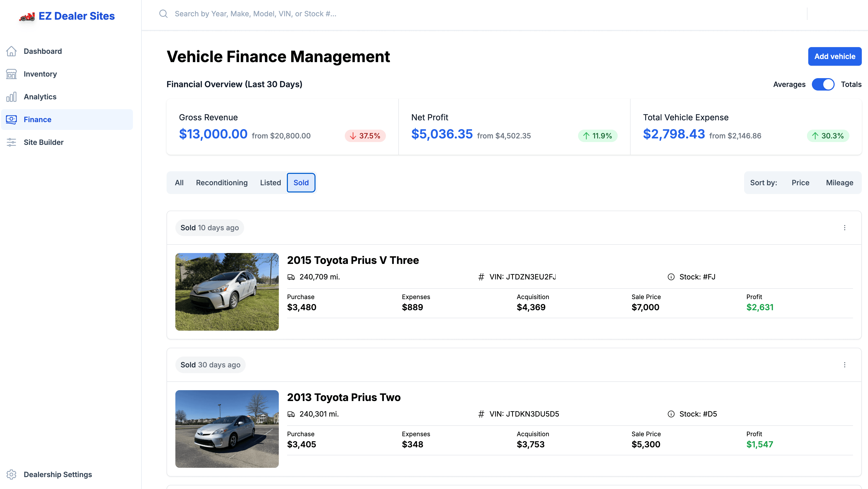Screen dimensions: 868x489
Task: Select the Inventory icon in the sidebar
Action: click(x=11, y=74)
